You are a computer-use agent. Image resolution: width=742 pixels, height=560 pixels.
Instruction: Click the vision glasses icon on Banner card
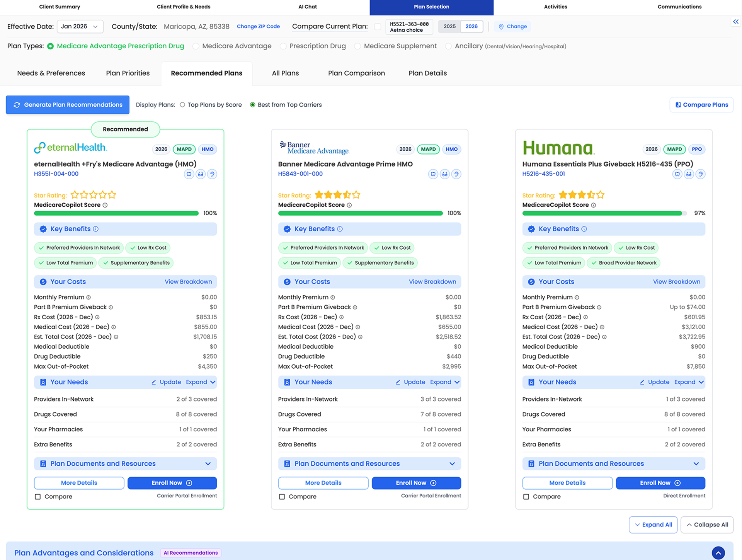[x=445, y=174]
